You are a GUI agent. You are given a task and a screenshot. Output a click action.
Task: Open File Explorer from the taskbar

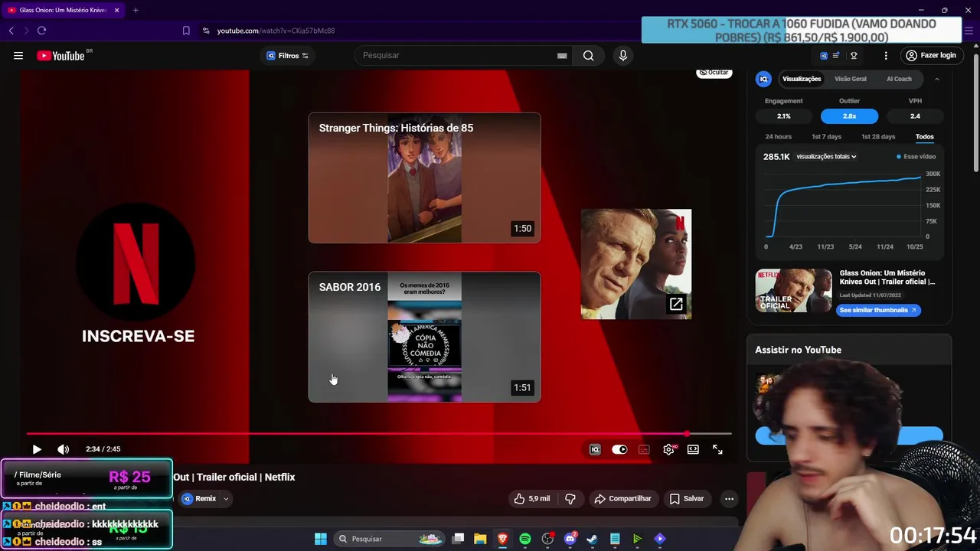480,539
